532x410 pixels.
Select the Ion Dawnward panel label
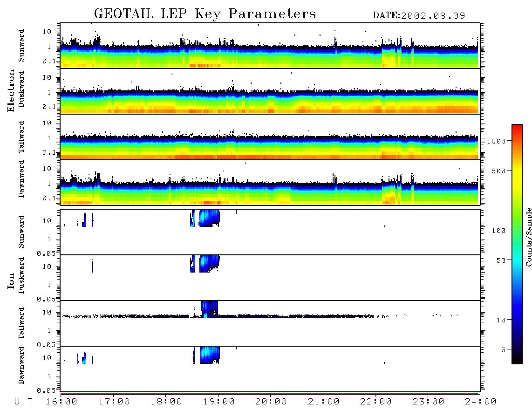21,365
